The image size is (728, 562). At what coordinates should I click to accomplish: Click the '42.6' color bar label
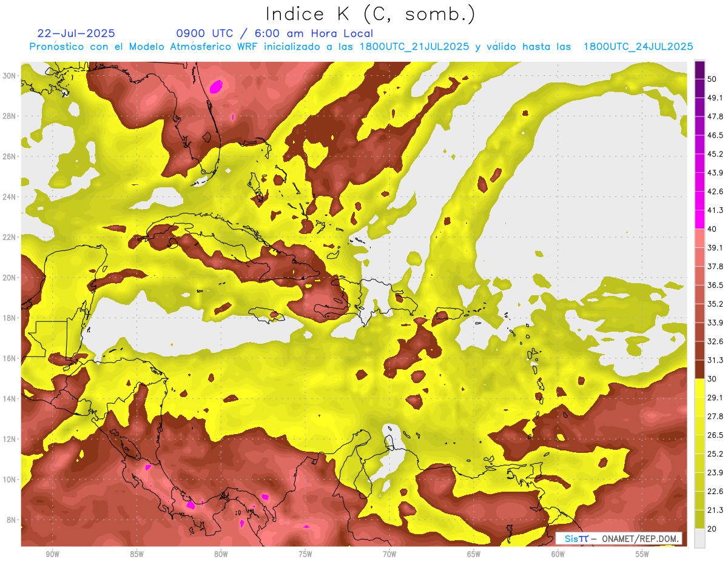tap(715, 192)
